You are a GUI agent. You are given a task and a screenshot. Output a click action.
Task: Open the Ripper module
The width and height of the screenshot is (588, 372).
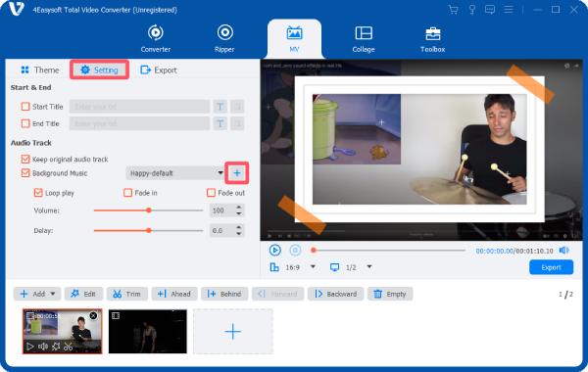224,38
